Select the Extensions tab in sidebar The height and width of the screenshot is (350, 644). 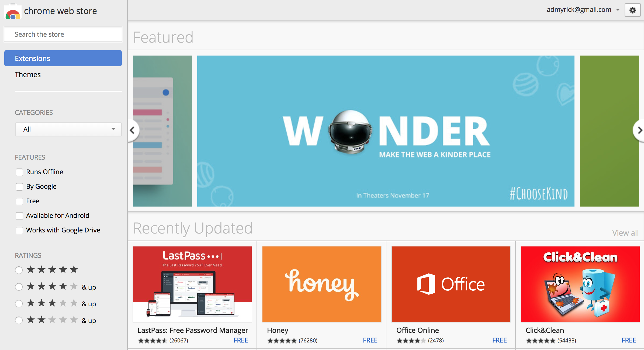(x=63, y=58)
